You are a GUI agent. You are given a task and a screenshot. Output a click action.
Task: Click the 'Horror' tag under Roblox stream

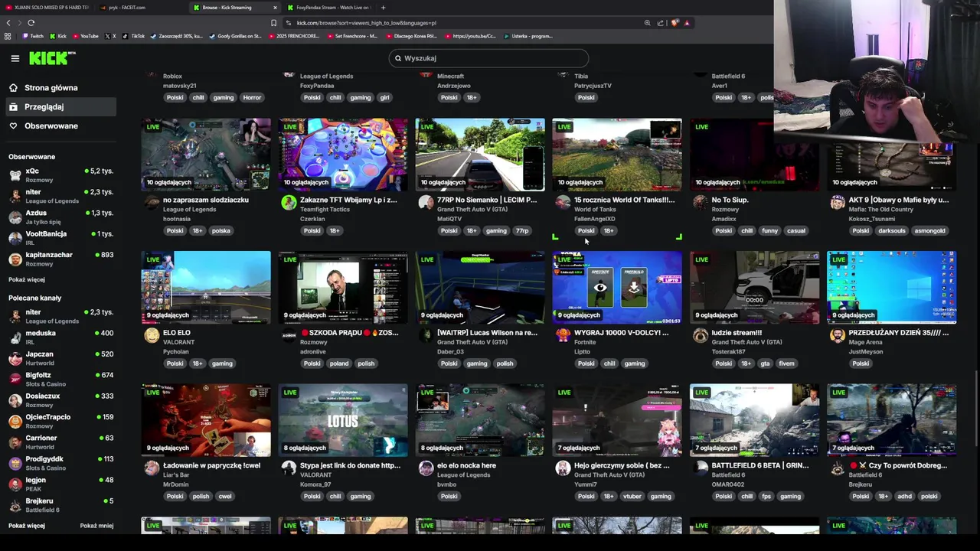click(252, 97)
